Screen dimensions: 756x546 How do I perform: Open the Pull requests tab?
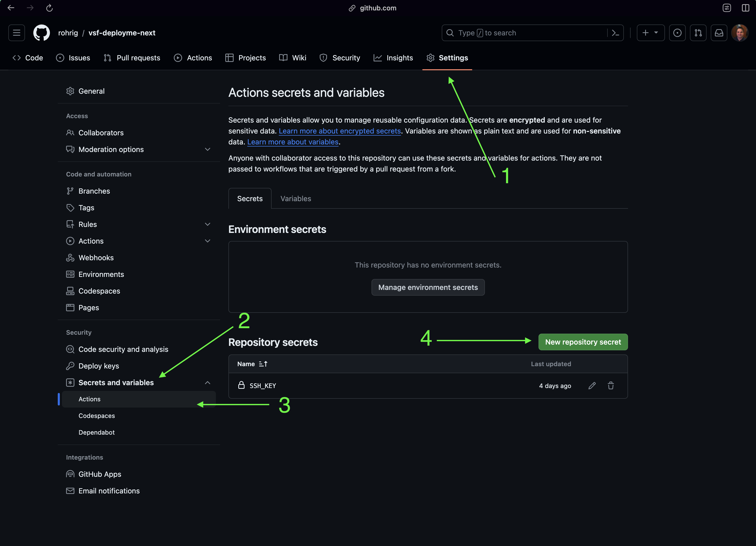click(132, 58)
